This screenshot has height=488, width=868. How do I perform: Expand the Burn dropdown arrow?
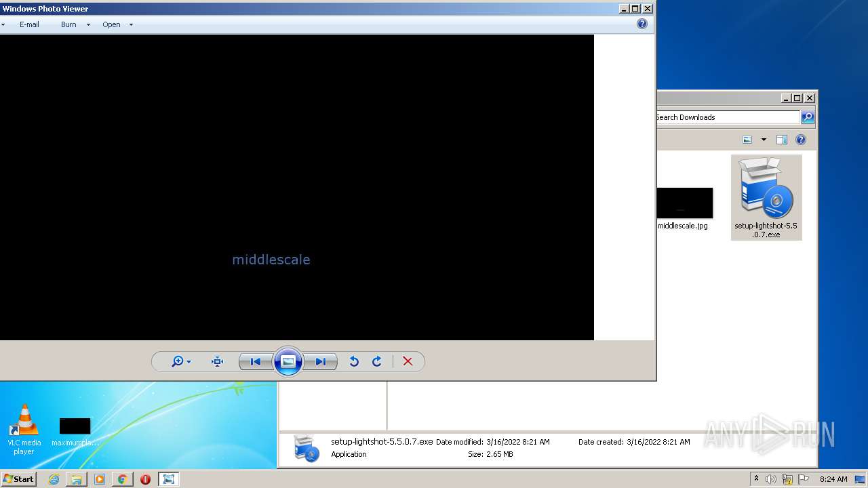[88, 24]
